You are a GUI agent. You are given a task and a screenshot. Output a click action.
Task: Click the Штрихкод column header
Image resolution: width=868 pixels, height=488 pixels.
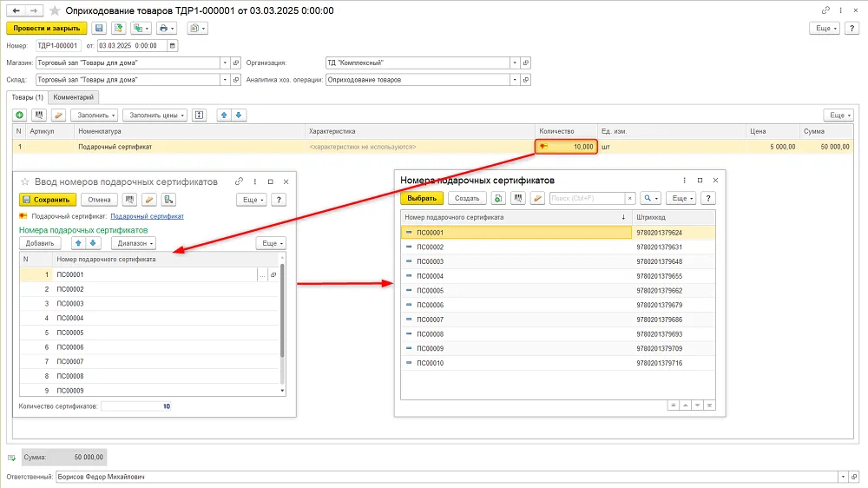[x=674, y=218]
